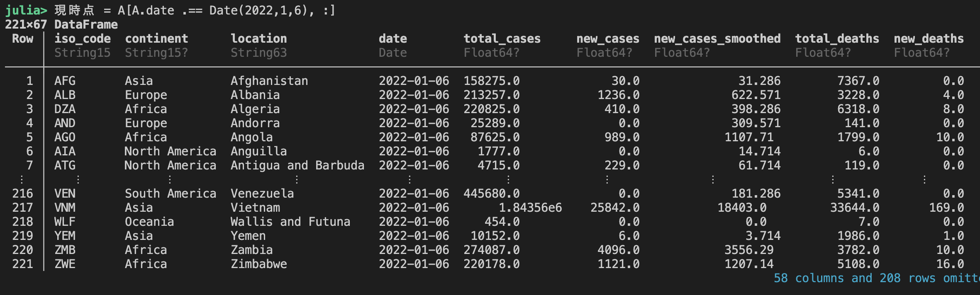Screen dimensions: 980x295
Task: Select the Antigua and Barbuda cell
Action: (x=297, y=165)
